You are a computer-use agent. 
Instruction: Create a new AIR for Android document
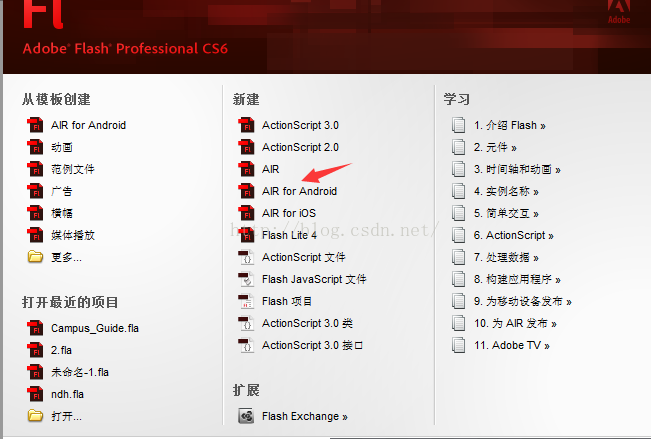pos(299,191)
